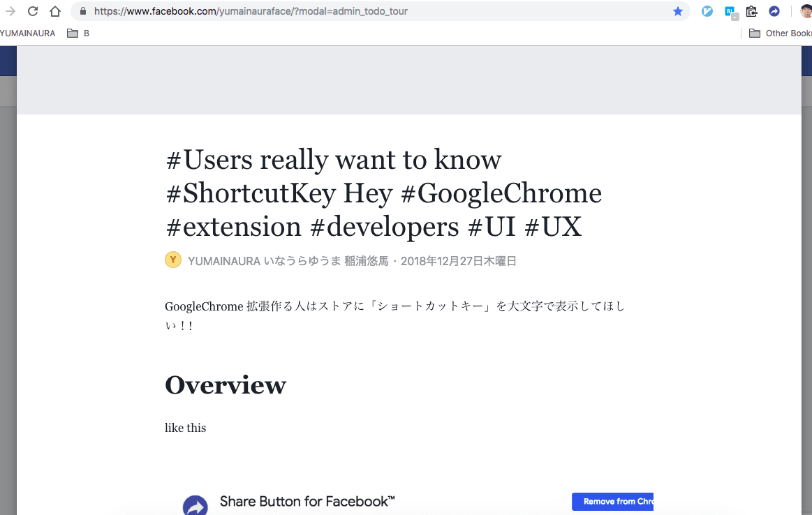The width and height of the screenshot is (812, 515).
Task: Click the browser forward arrow
Action: tap(10, 11)
